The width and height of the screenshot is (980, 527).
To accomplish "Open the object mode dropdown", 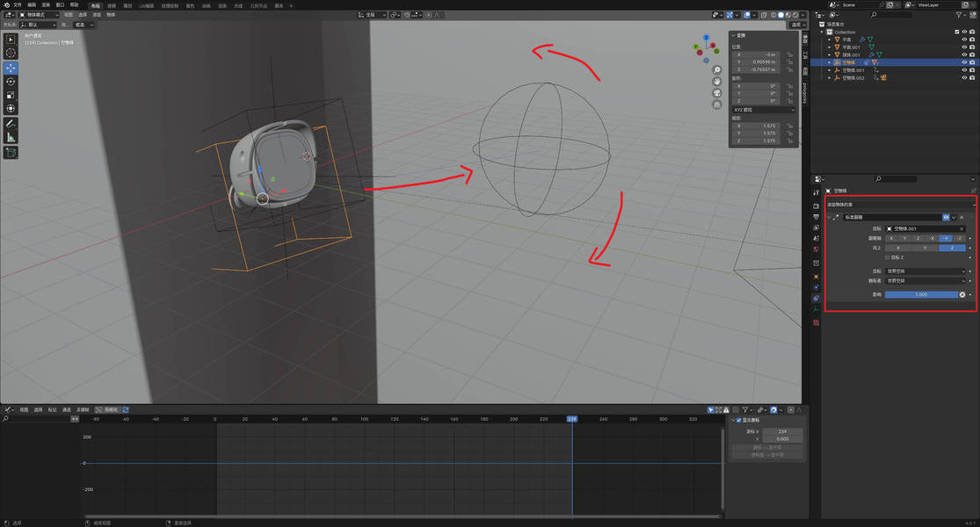I will pos(39,14).
